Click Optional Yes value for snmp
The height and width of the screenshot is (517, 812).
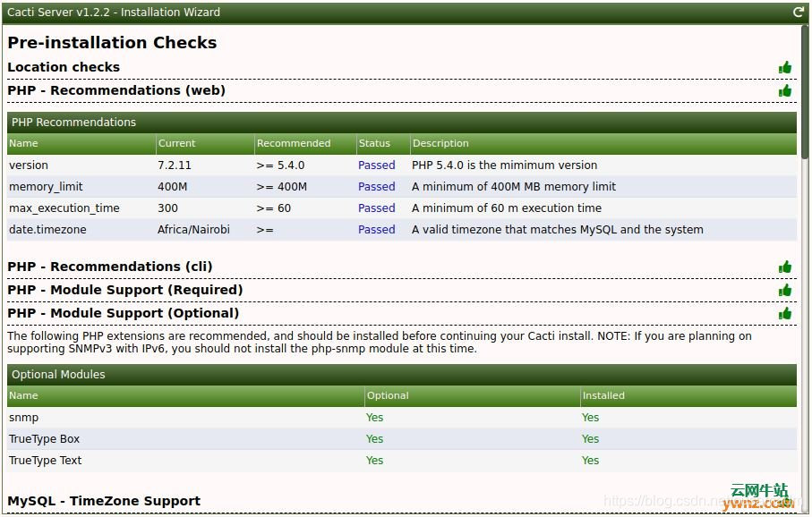374,418
